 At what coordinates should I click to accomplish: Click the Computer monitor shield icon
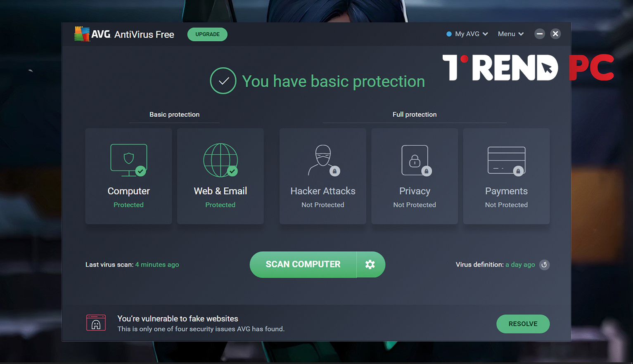click(128, 160)
